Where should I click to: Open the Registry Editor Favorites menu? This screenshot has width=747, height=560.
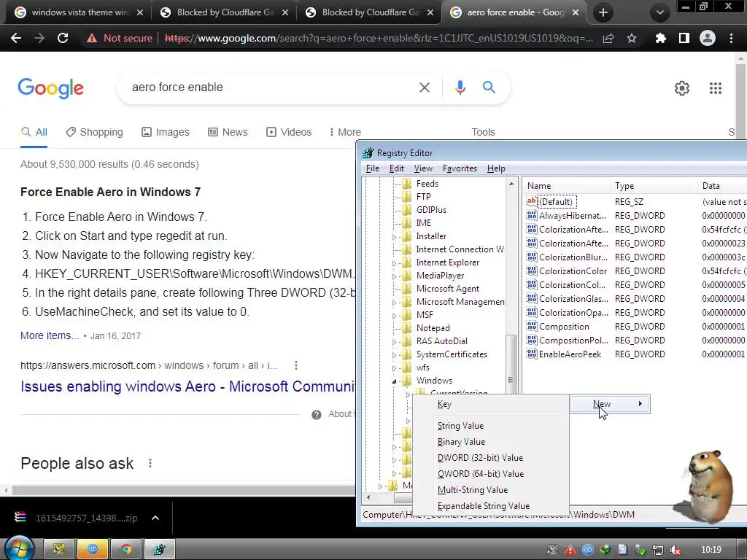[x=460, y=168]
